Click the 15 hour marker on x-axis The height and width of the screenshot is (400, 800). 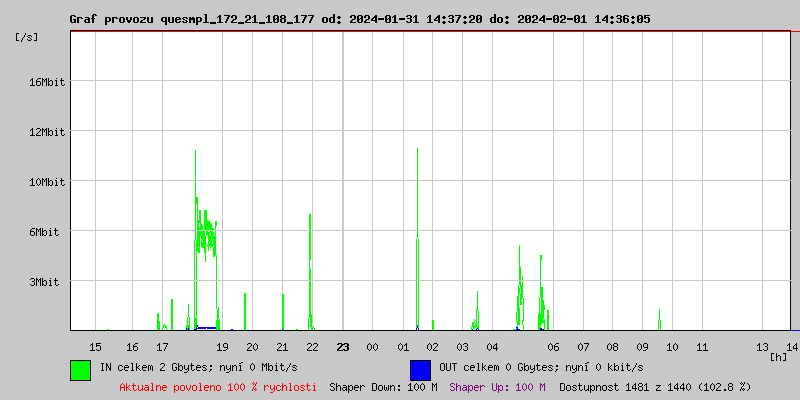tap(96, 347)
